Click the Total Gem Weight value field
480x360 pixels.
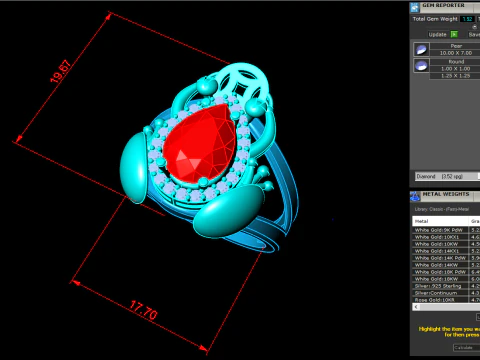[467, 19]
